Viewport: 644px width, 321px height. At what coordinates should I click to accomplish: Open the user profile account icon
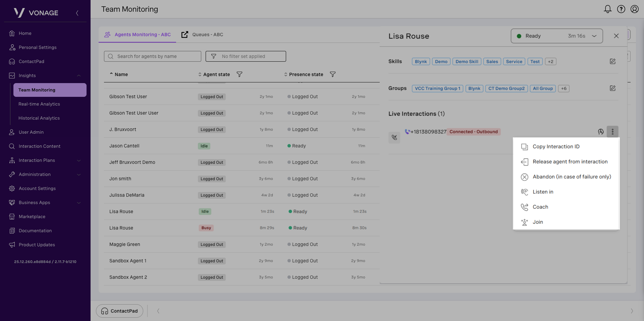pyautogui.click(x=634, y=9)
